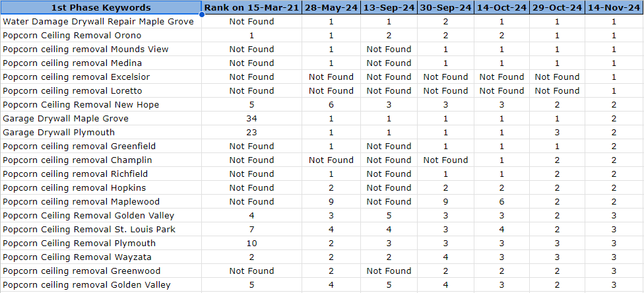644x293 pixels.
Task: Select the cell with rank 10
Action: [x=251, y=243]
